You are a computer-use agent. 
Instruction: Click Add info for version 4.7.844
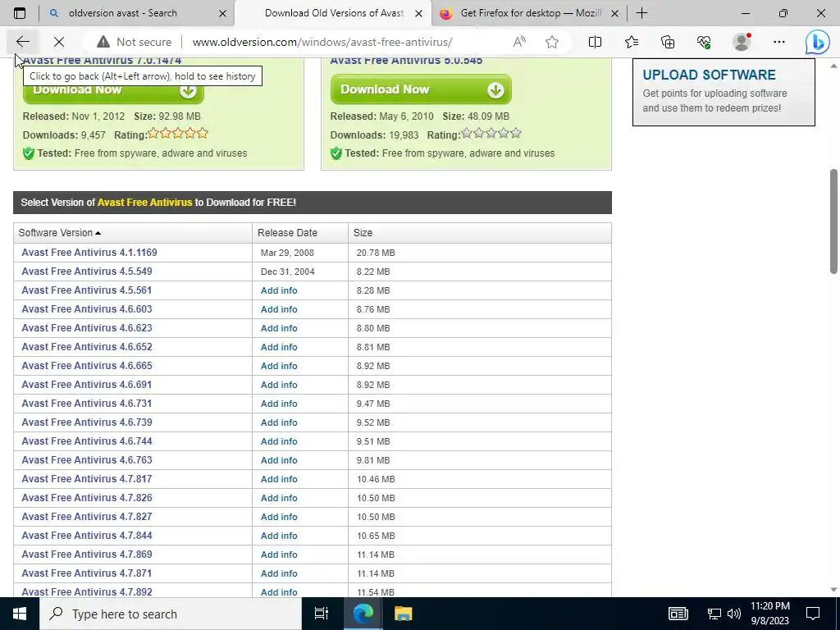(x=279, y=536)
